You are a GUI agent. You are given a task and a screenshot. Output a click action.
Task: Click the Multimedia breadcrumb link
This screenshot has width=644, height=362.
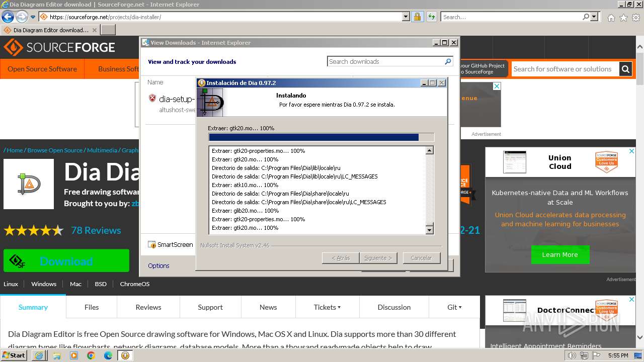coord(102,150)
